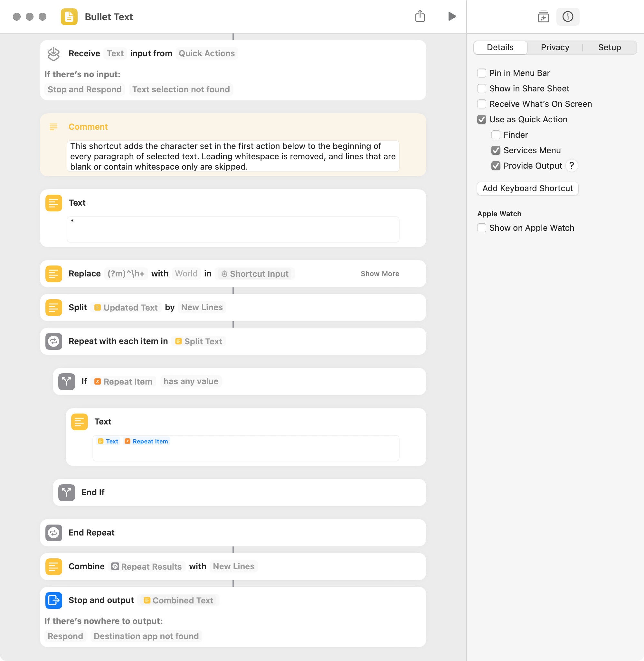Click the first Text action icon
The width and height of the screenshot is (644, 661).
point(53,203)
